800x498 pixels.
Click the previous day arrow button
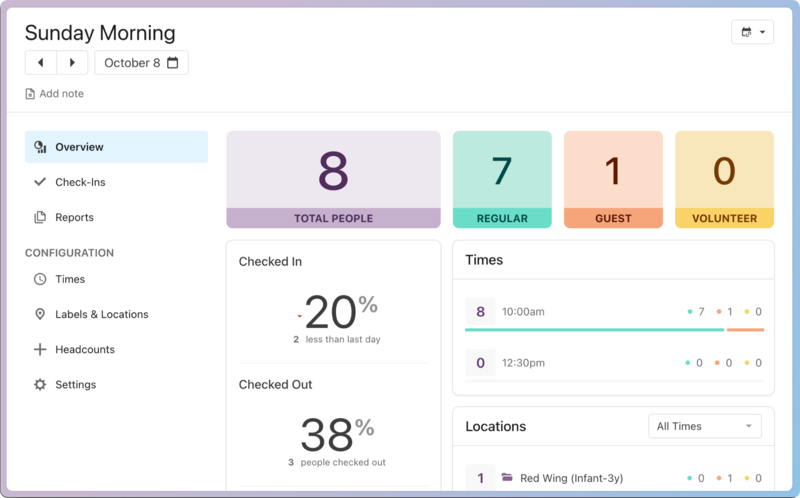[x=41, y=63]
